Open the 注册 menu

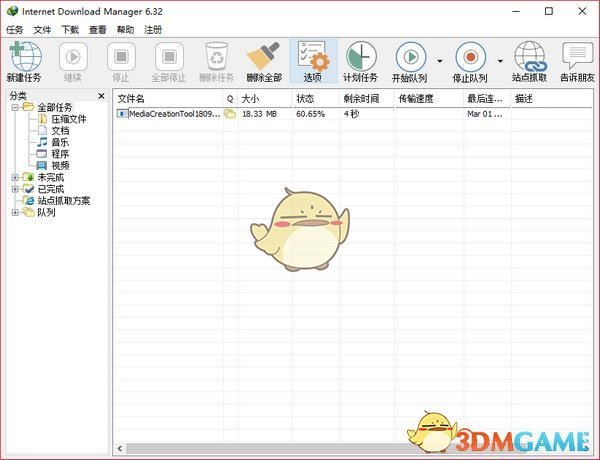pos(153,30)
